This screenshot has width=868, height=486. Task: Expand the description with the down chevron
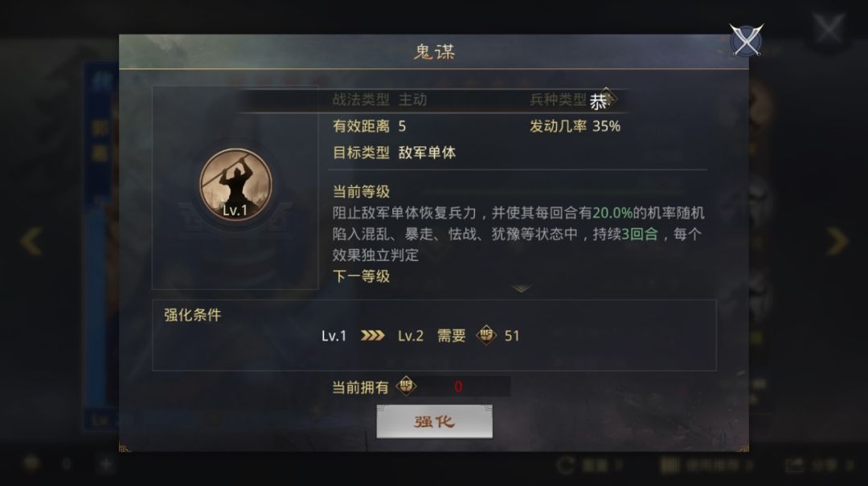[521, 288]
